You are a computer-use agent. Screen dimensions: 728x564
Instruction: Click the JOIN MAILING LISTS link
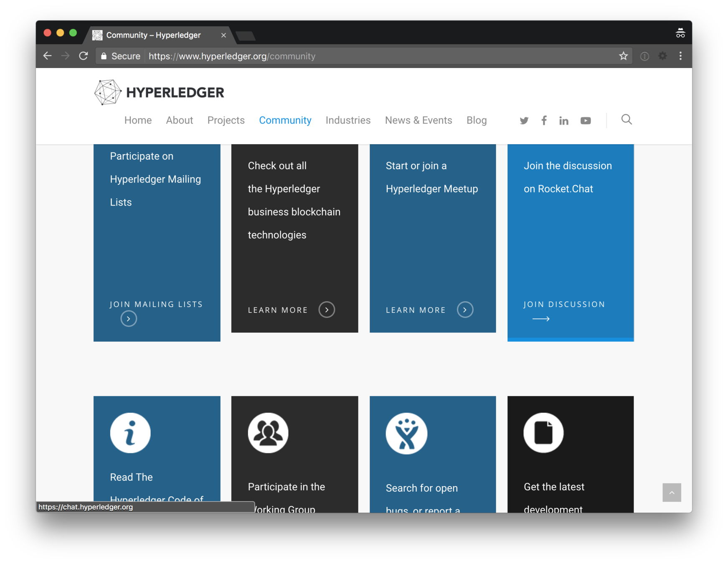tap(156, 304)
